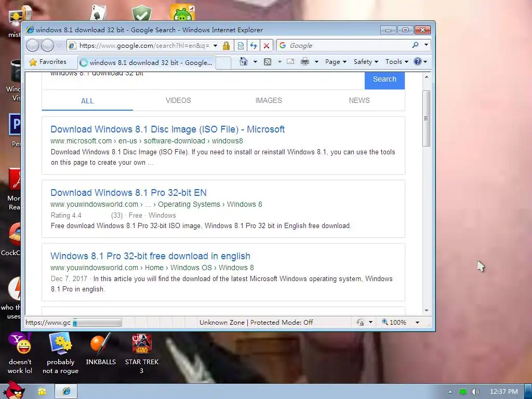Expand the Print dropdown arrow
The width and height of the screenshot is (532, 399).
316,62
